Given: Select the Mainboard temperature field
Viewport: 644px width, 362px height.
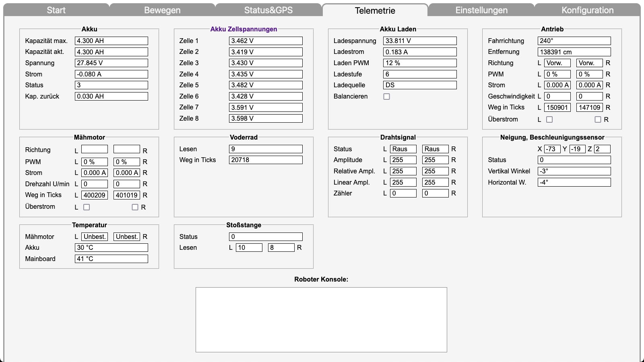Looking at the screenshot, I should [x=111, y=259].
